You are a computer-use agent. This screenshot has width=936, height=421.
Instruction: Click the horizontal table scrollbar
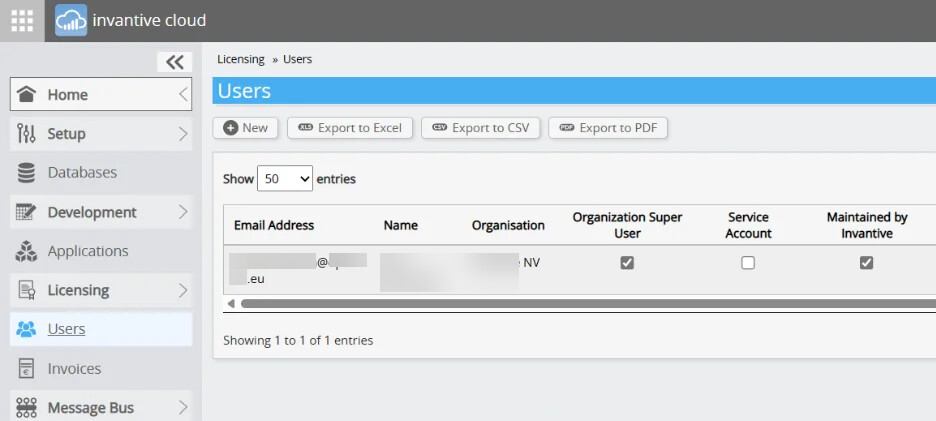(x=588, y=303)
